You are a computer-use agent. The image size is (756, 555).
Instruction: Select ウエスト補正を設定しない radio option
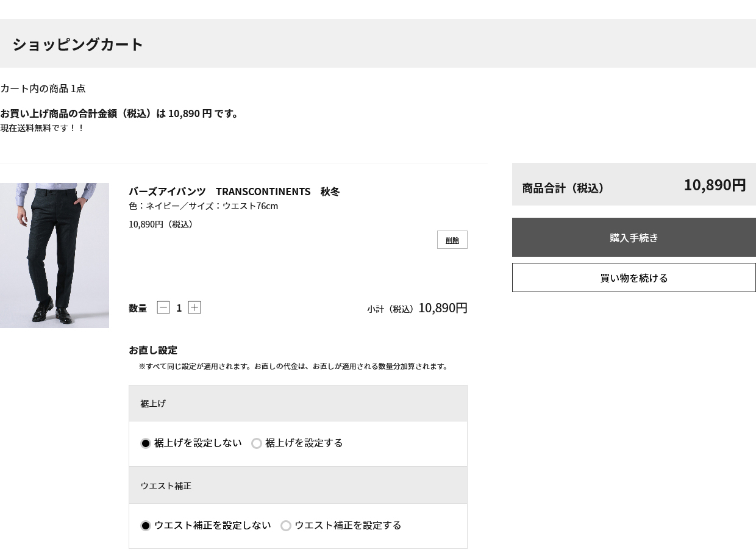(146, 526)
